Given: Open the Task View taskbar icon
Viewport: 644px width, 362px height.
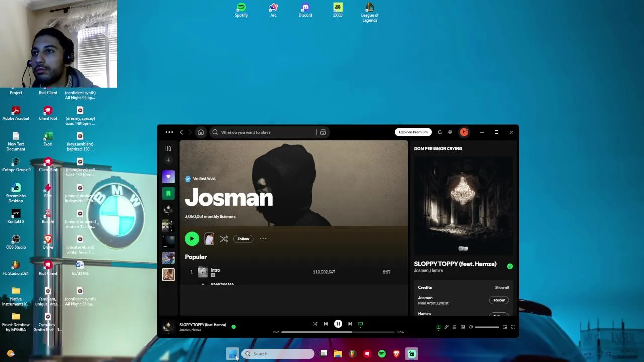Looking at the screenshot, I should (324, 354).
